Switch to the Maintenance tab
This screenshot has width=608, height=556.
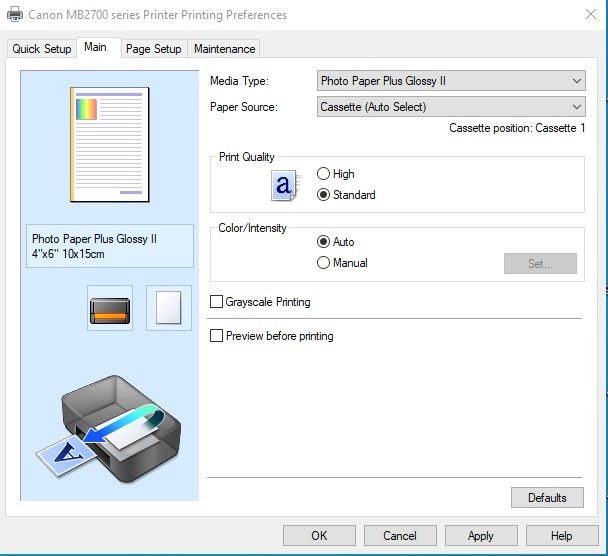coord(225,49)
